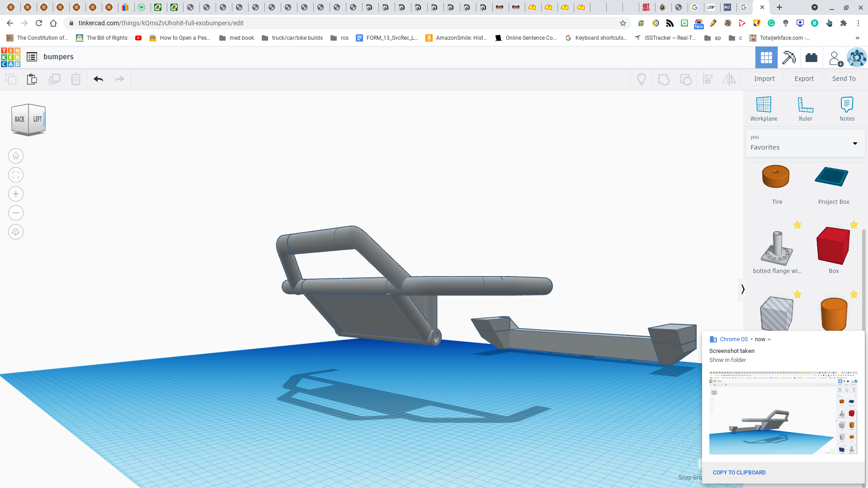Toggle favorite star on striped hole box
868x488 pixels.
[797, 294]
